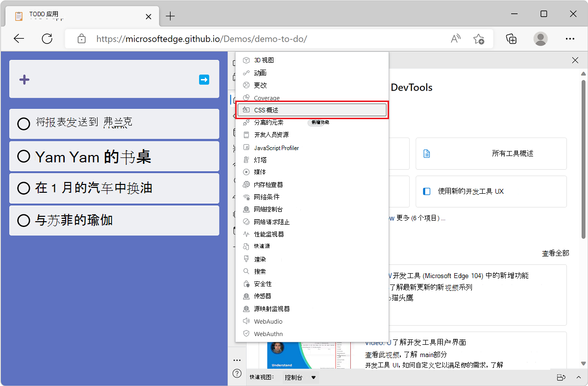Image resolution: width=588 pixels, height=386 pixels.
Task: Open the DevTools help question mark icon
Action: (x=237, y=373)
